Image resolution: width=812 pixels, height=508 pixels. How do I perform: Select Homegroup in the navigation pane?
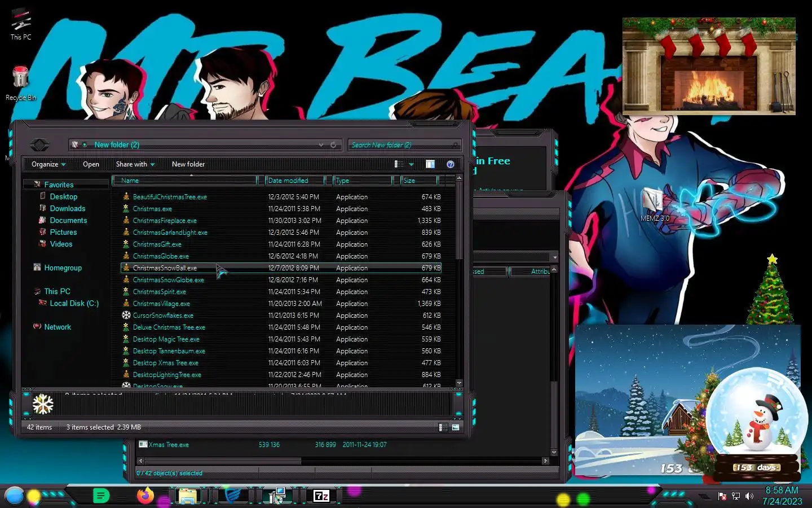tap(63, 268)
